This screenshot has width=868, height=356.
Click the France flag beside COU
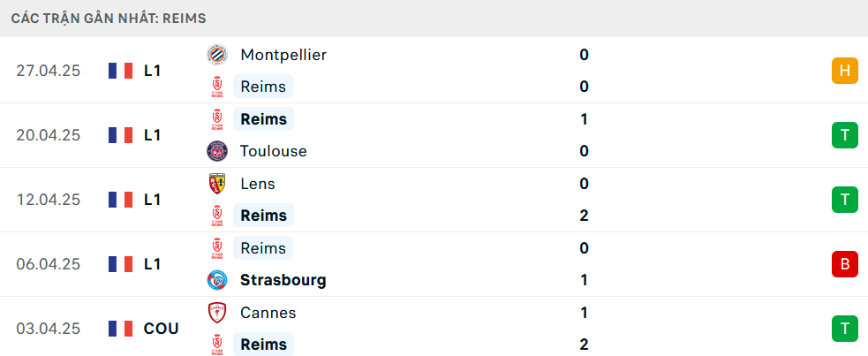coord(121,329)
